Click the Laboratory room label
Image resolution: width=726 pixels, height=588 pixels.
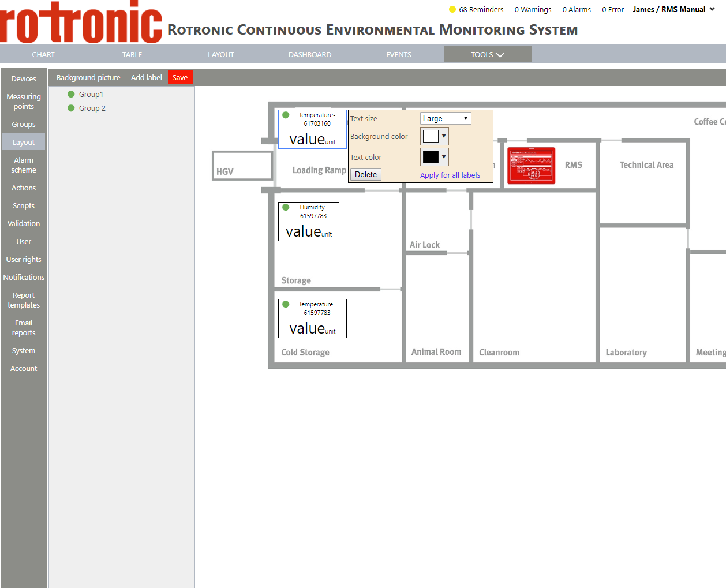click(626, 352)
